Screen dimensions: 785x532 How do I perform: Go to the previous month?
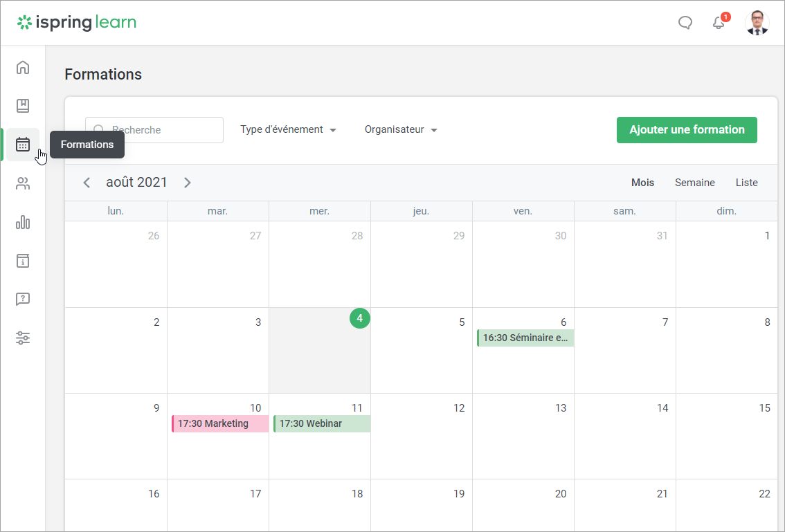click(x=87, y=183)
